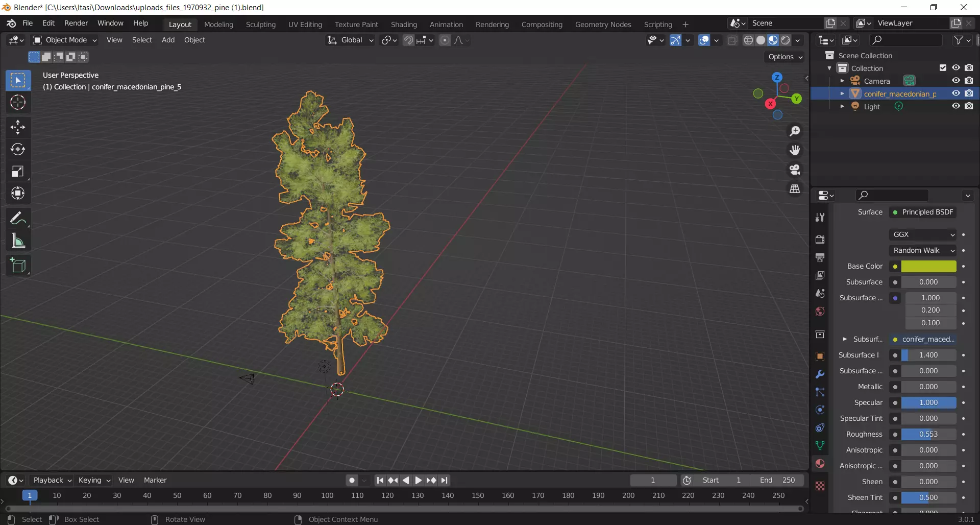This screenshot has height=525, width=980.
Task: Switch to Geometry Nodes workspace tab
Action: 603,24
